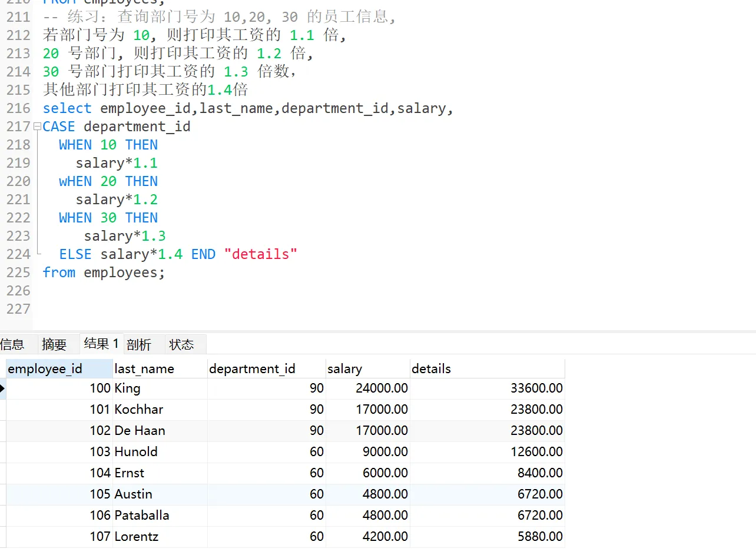Select the Hunold name cell
The height and width of the screenshot is (555, 756).
coord(160,452)
